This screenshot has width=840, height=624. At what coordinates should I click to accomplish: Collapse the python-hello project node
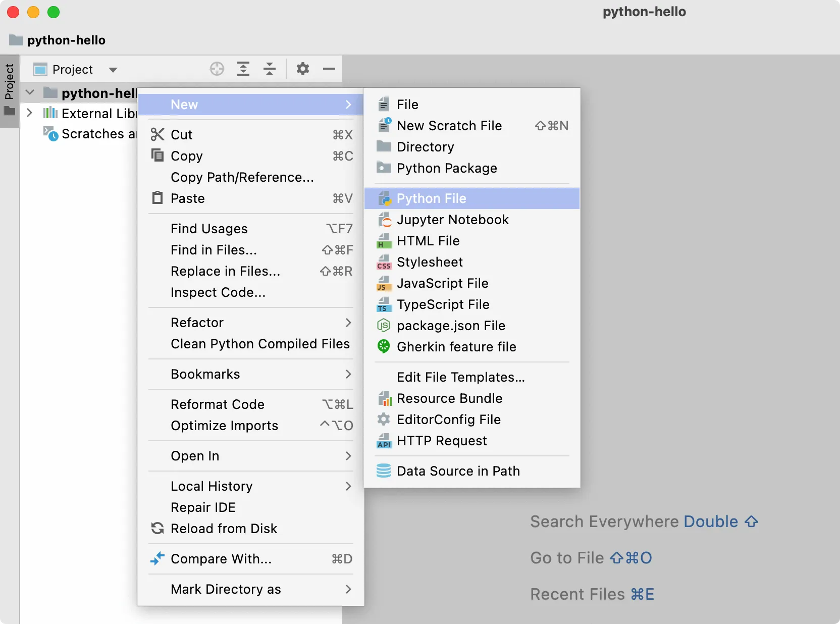coord(30,92)
